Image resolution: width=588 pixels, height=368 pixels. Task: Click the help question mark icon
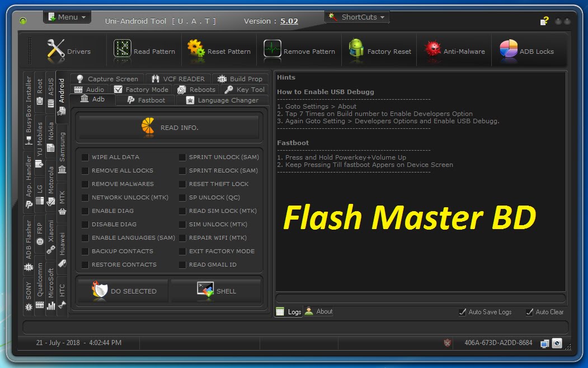(x=544, y=21)
